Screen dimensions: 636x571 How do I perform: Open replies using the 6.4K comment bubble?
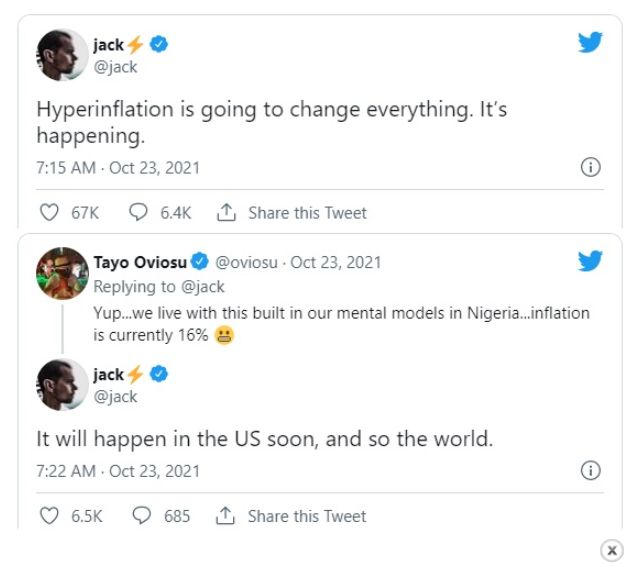pyautogui.click(x=139, y=212)
